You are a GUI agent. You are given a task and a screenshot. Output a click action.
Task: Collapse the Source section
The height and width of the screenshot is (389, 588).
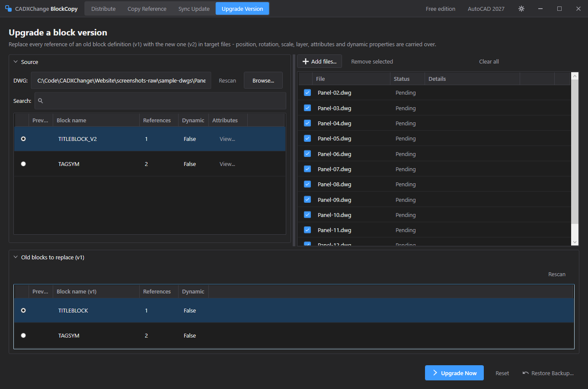[x=16, y=62]
